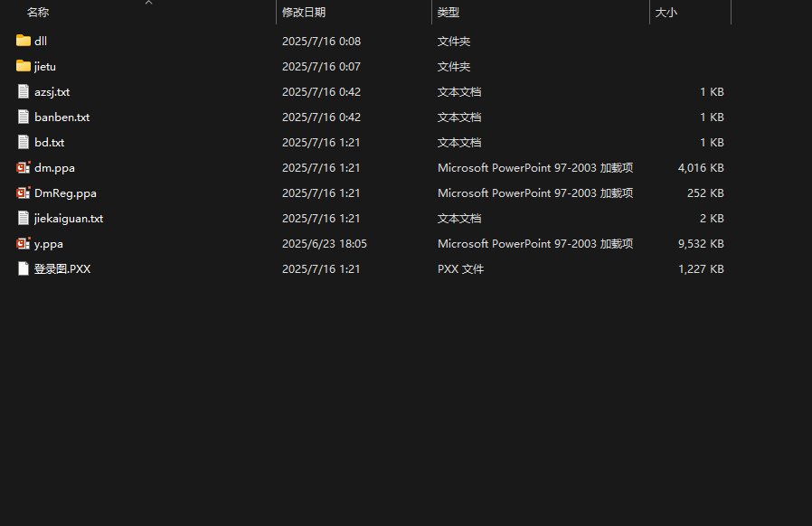Screen dimensions: 812x526
Task: Select the DmReg.ppa PowerPoint icon
Action: click(x=24, y=193)
